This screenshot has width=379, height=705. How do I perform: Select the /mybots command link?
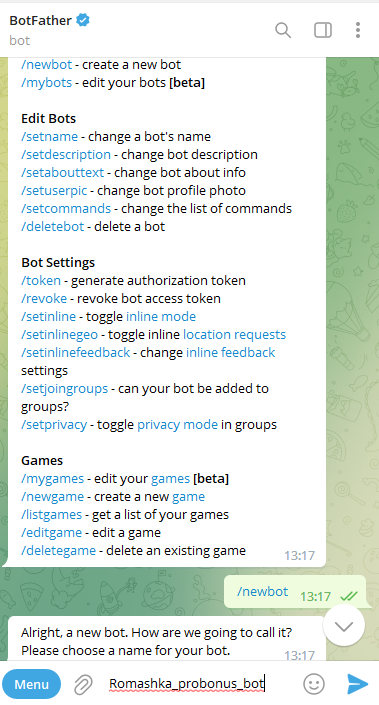[46, 83]
